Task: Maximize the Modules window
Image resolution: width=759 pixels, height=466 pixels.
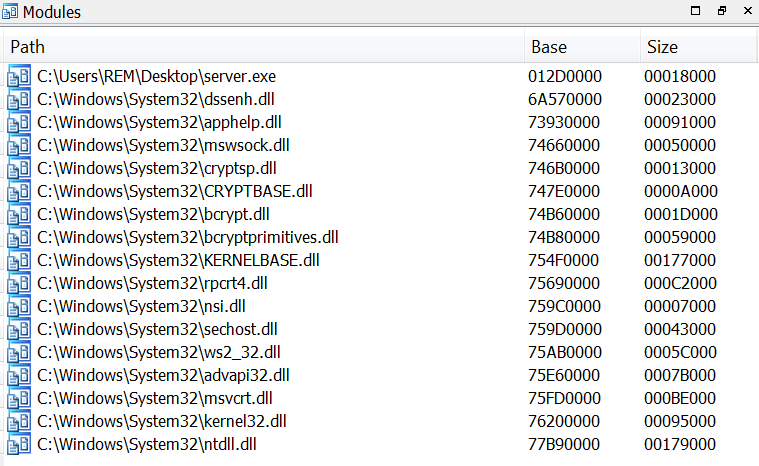Action: (x=695, y=11)
